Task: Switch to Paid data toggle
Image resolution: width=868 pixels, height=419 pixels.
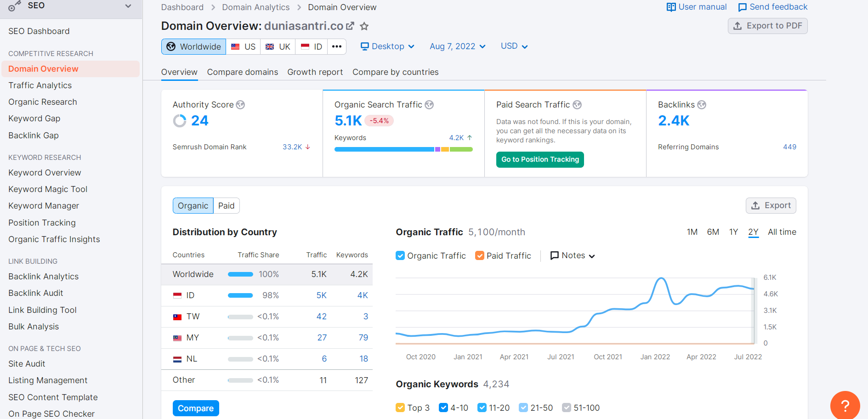Action: [x=227, y=205]
